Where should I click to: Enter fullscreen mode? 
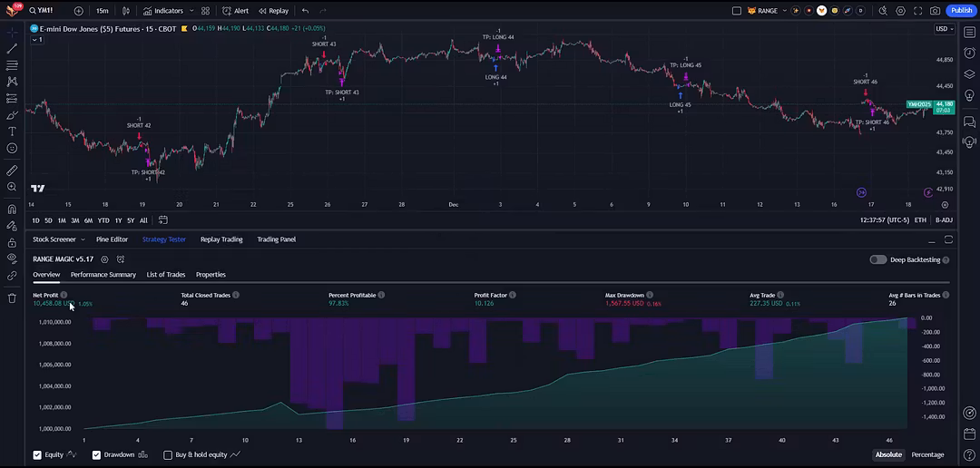[x=917, y=11]
